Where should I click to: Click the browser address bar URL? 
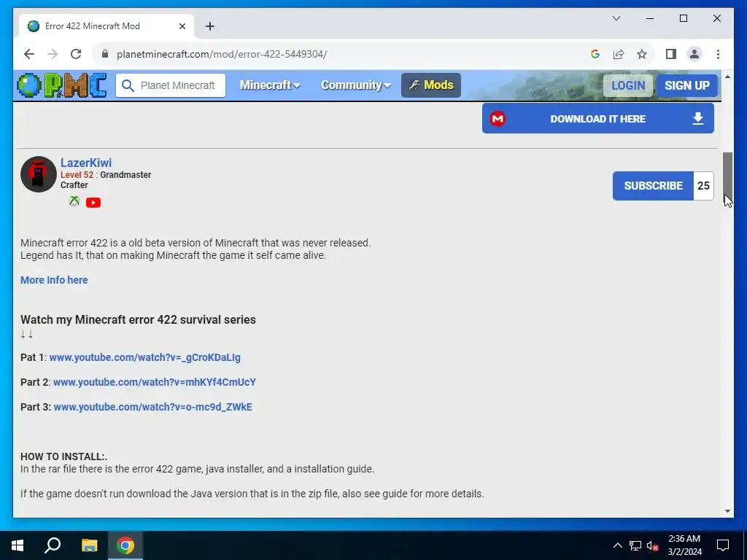222,54
